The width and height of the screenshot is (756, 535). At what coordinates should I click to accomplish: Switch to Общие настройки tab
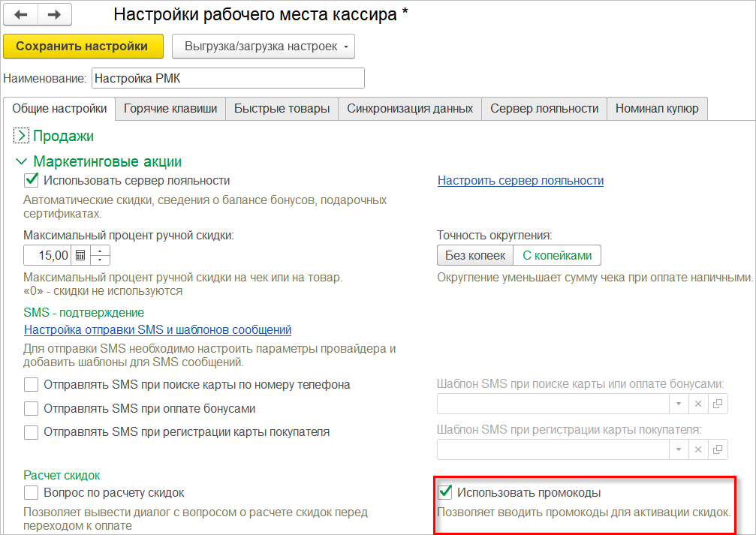coord(59,109)
